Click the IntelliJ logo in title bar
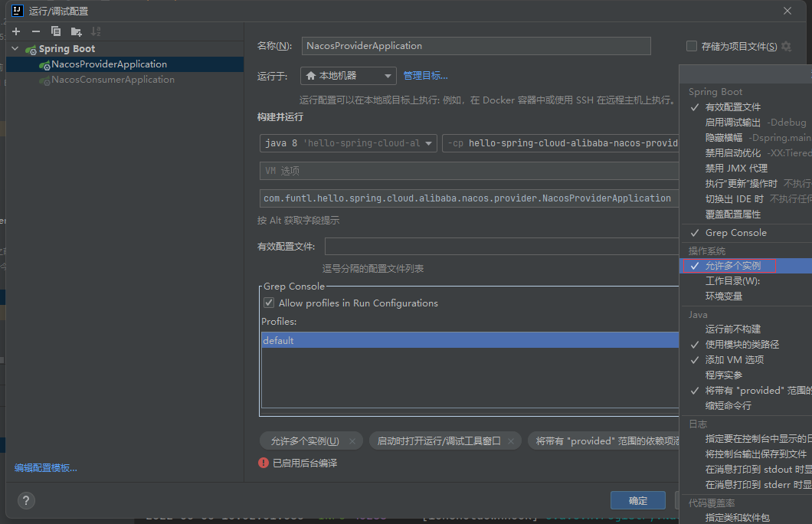The width and height of the screenshot is (812, 524). (17, 11)
